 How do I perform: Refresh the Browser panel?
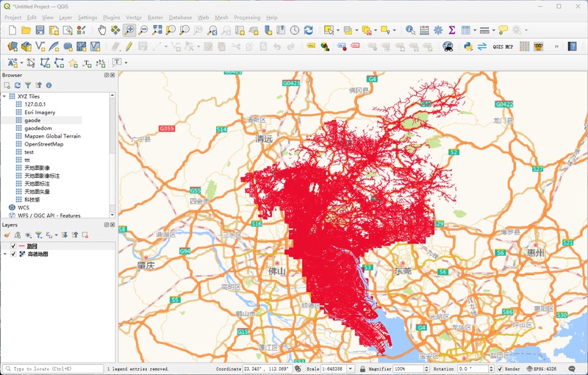(x=17, y=85)
